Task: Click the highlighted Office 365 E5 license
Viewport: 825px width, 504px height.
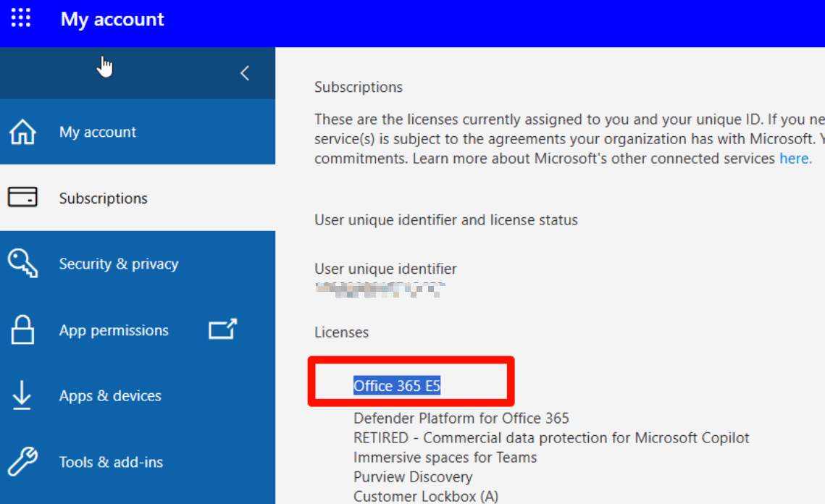Action: coord(397,386)
